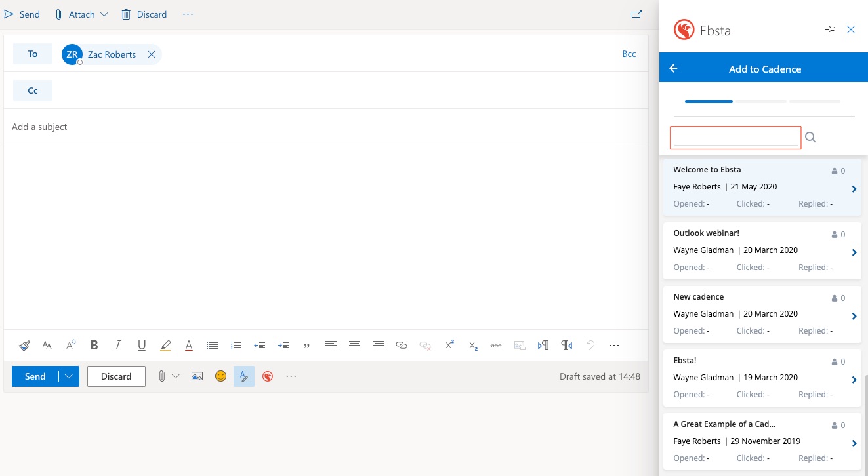Click the bottom Discard button
This screenshot has height=476, width=868.
pyautogui.click(x=116, y=376)
